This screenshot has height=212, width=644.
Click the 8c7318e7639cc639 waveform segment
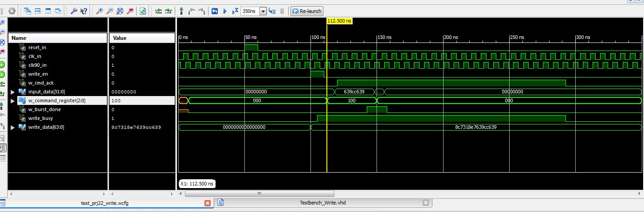pos(476,127)
